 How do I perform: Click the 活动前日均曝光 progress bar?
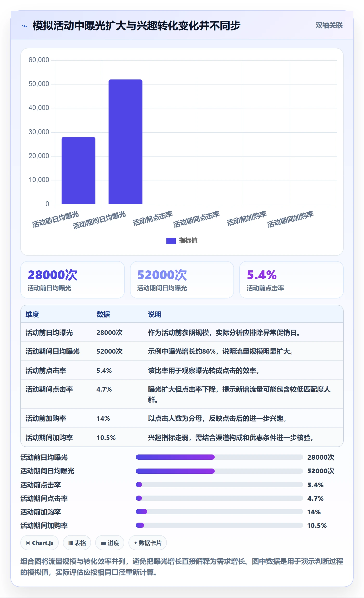pos(219,457)
